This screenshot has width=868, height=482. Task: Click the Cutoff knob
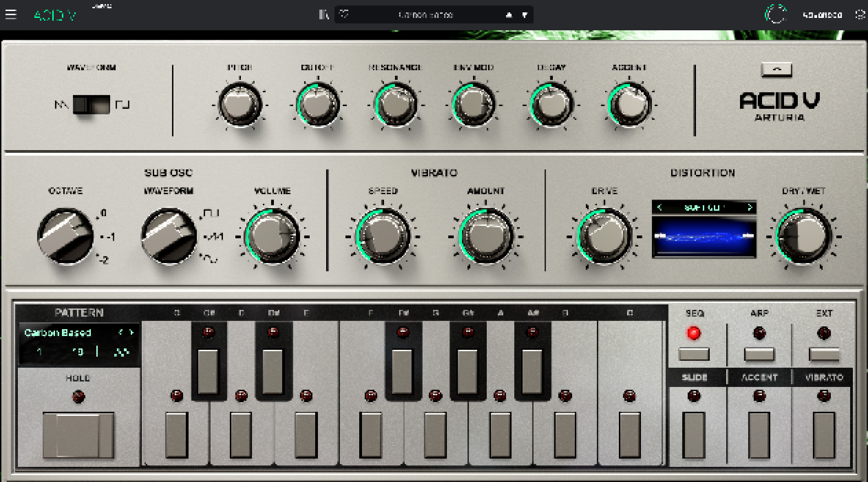tap(317, 105)
